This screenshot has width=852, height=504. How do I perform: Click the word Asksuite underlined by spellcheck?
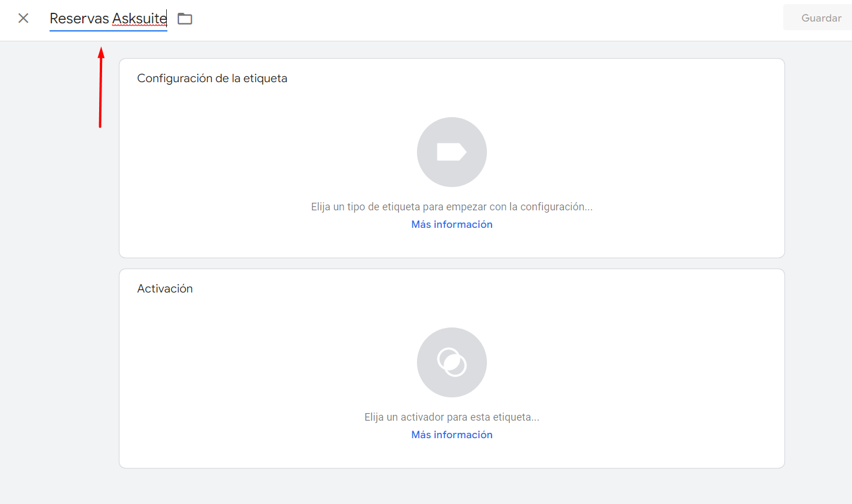139,19
